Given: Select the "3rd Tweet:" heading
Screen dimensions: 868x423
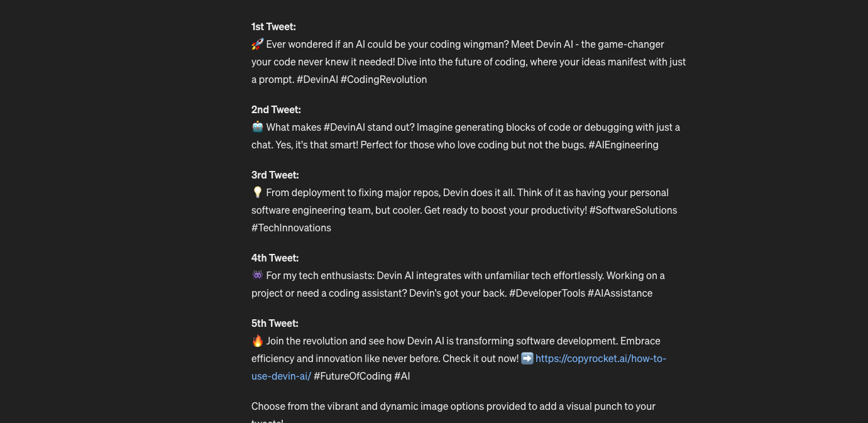Looking at the screenshot, I should 275,175.
